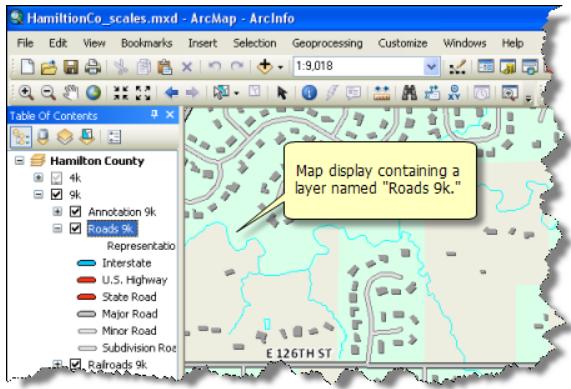This screenshot has height=389, width=571.
Task: Choose the Select Elements arrow tool
Action: [x=282, y=93]
